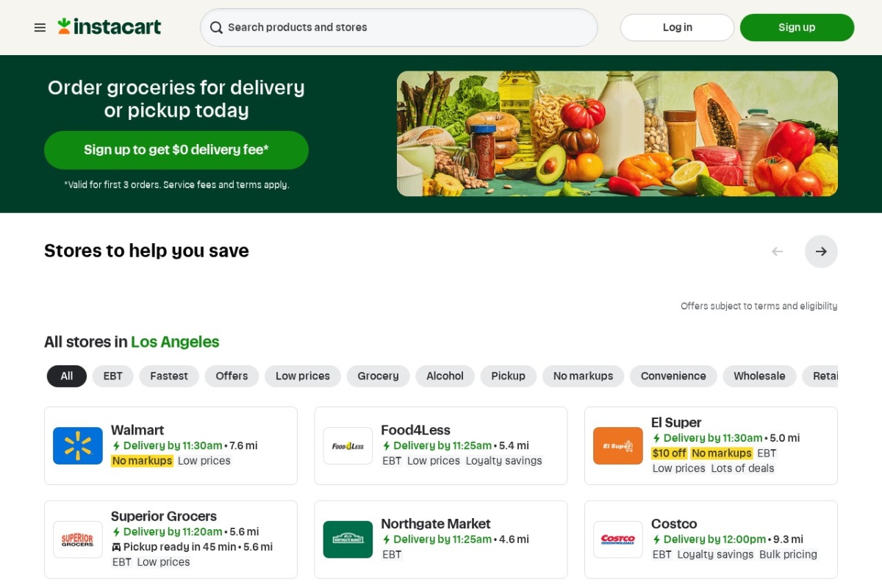Click Northgate Market 'Delivery by 11:25am' text

pyautogui.click(x=442, y=539)
